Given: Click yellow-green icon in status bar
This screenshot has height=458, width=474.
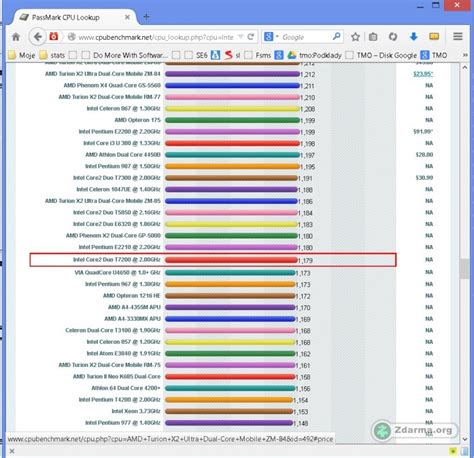Looking at the screenshot, I should pos(453,451).
